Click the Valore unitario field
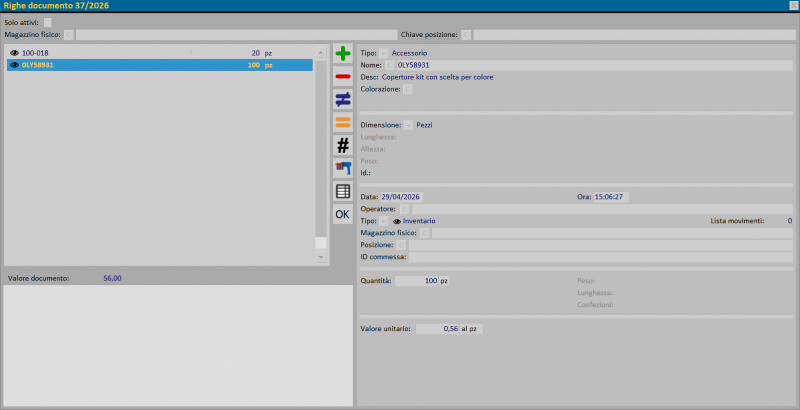Screen dimensions: 800x410 [x=437, y=328]
